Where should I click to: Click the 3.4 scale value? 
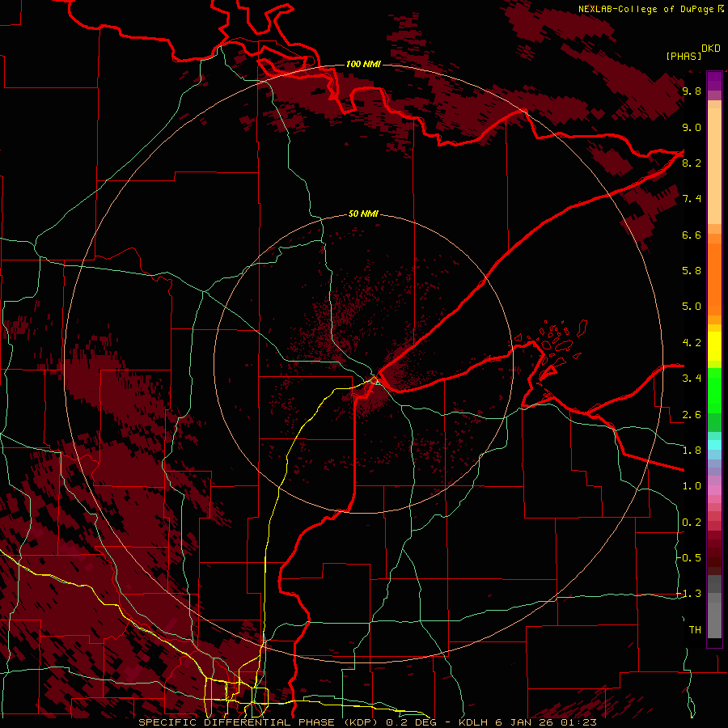click(692, 379)
